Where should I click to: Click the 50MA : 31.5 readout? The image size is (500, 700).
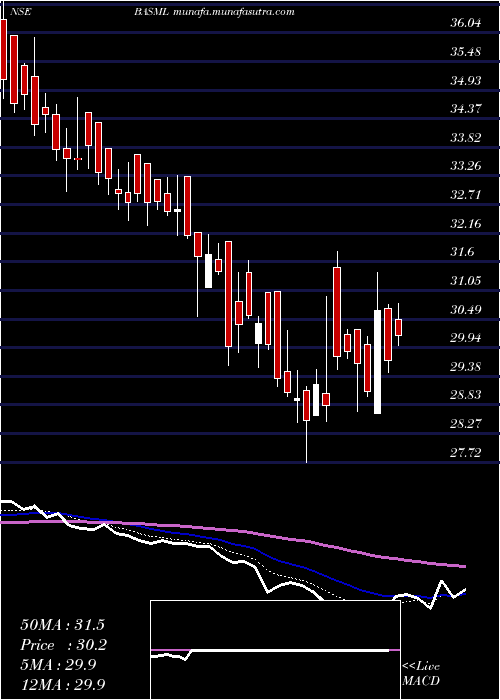62,625
